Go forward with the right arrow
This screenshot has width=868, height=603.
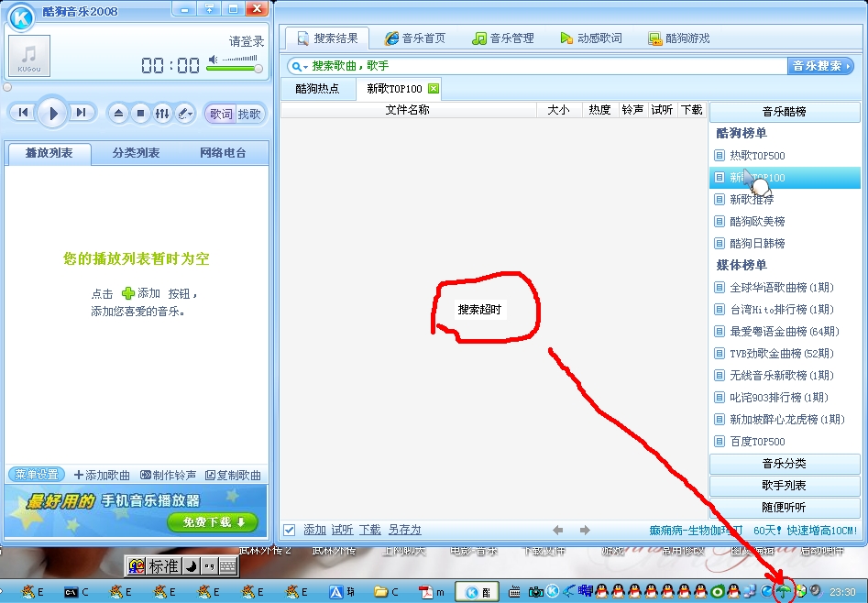585,531
